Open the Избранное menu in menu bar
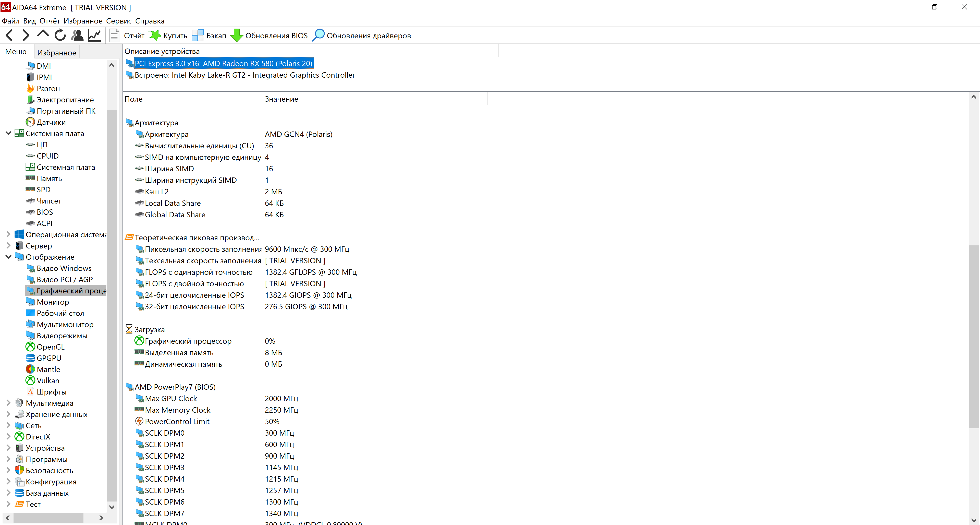 (x=83, y=21)
